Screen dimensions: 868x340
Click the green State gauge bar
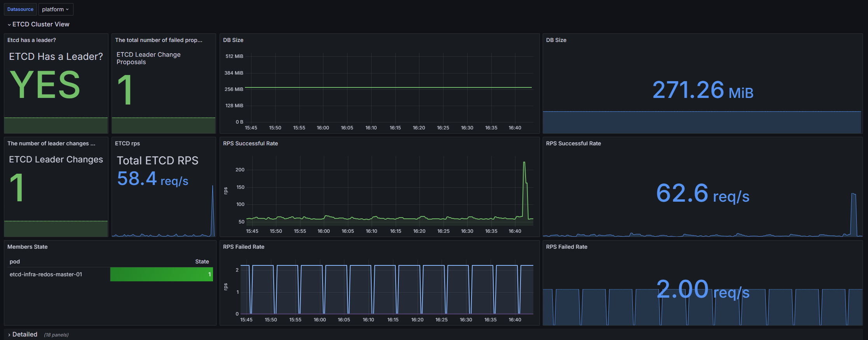[x=161, y=274]
